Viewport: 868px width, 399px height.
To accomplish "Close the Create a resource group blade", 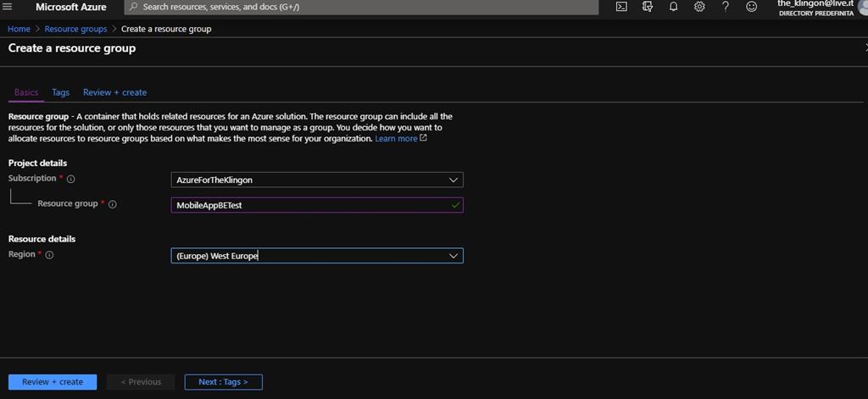I will coord(865,48).
